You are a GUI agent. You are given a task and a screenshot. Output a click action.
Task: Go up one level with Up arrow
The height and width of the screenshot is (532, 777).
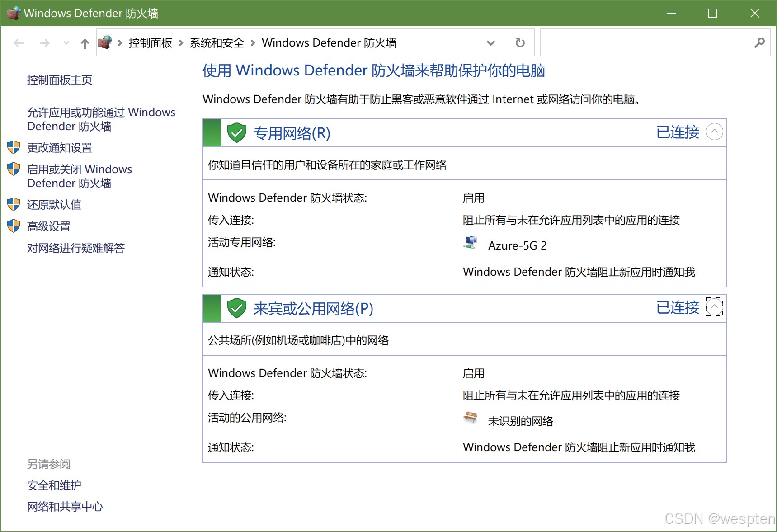[x=85, y=43]
